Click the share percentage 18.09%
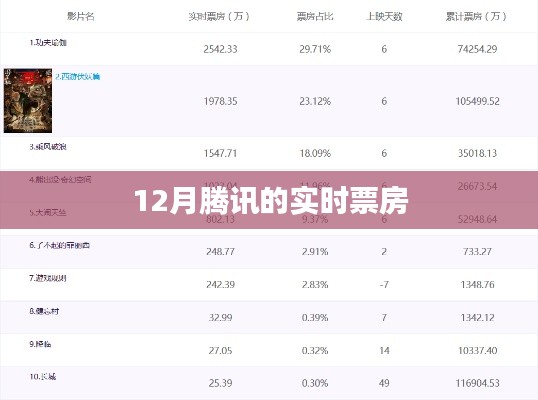Image resolution: width=538 pixels, height=400 pixels. click(x=315, y=153)
